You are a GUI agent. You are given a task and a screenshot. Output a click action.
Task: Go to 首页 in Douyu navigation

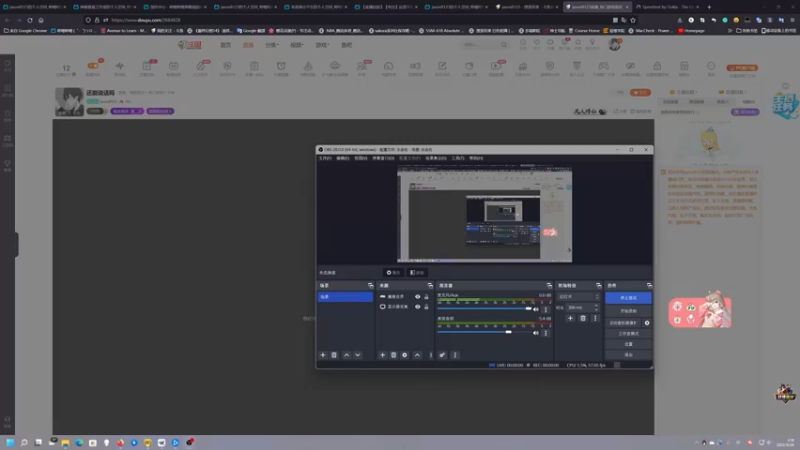[226, 45]
